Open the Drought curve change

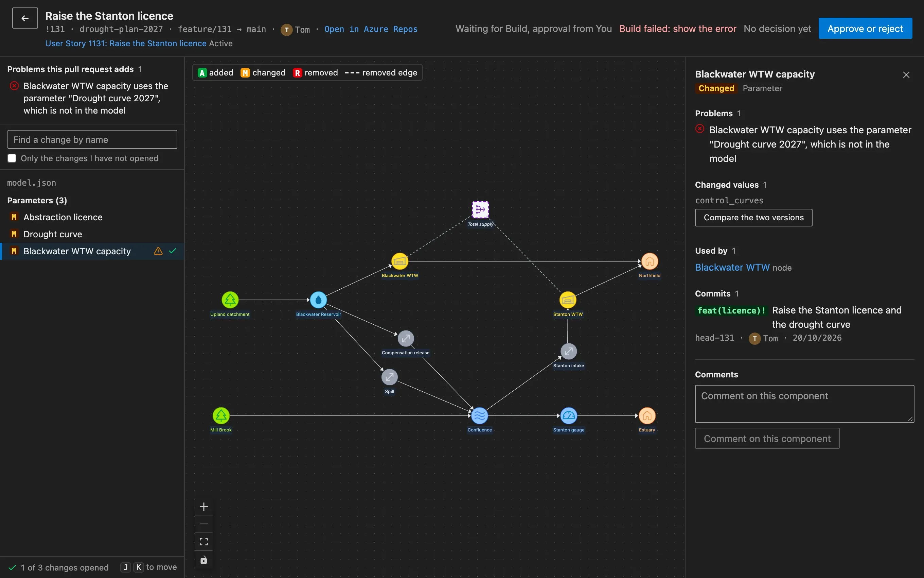pyautogui.click(x=92, y=234)
